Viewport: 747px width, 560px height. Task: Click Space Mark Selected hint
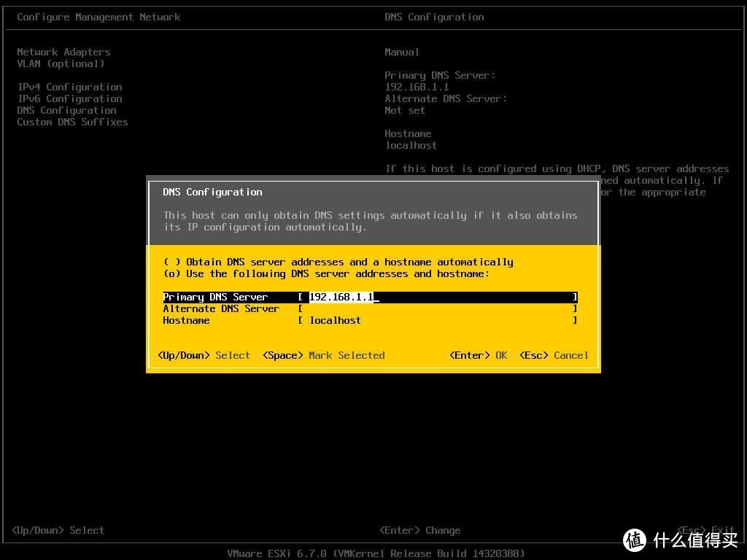(323, 355)
